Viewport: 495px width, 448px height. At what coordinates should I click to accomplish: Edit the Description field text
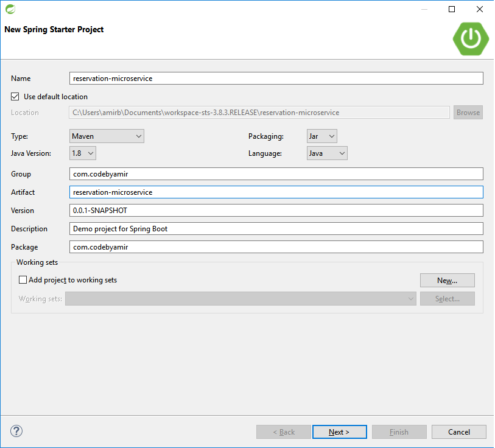click(x=276, y=228)
